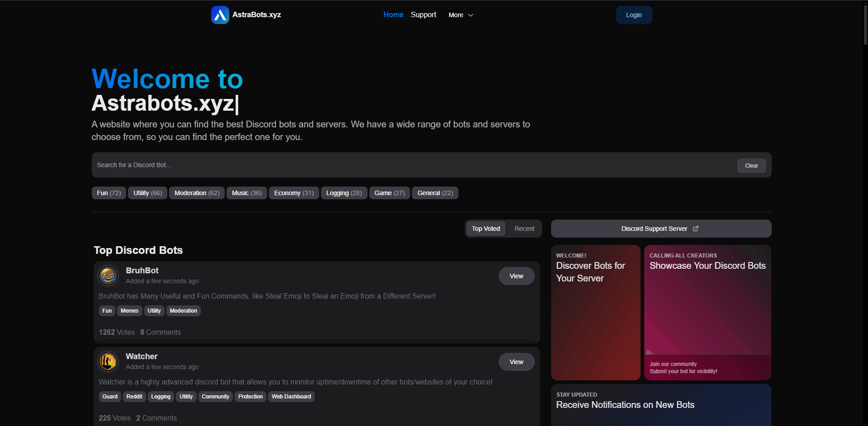Filter bots by Fun (72) category
The image size is (868, 426).
coord(109,193)
